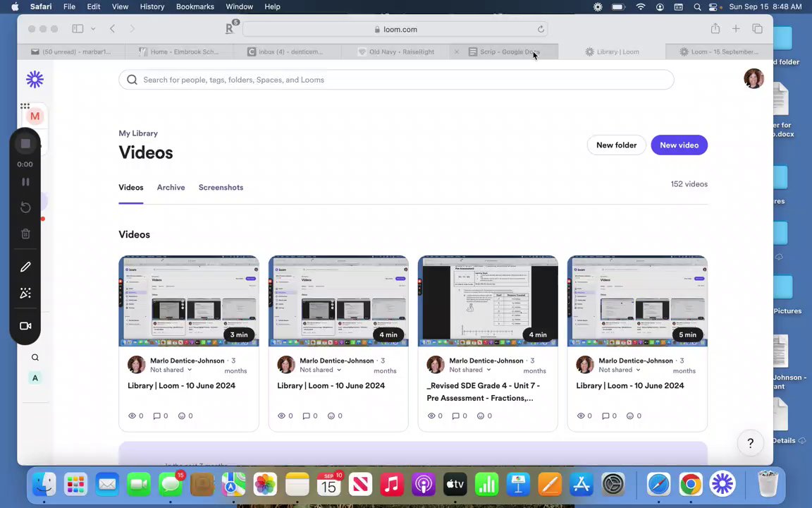
Task: Open the File menu
Action: point(69,7)
